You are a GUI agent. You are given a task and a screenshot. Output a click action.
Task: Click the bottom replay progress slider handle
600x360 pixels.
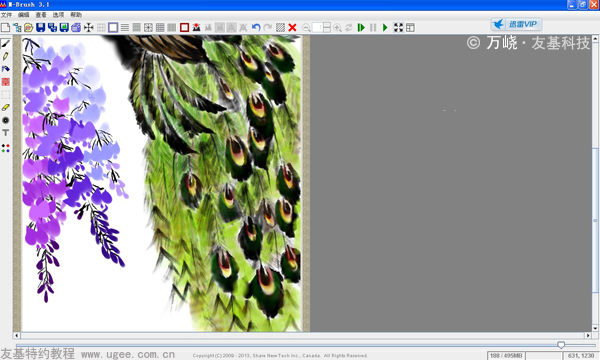point(561,345)
